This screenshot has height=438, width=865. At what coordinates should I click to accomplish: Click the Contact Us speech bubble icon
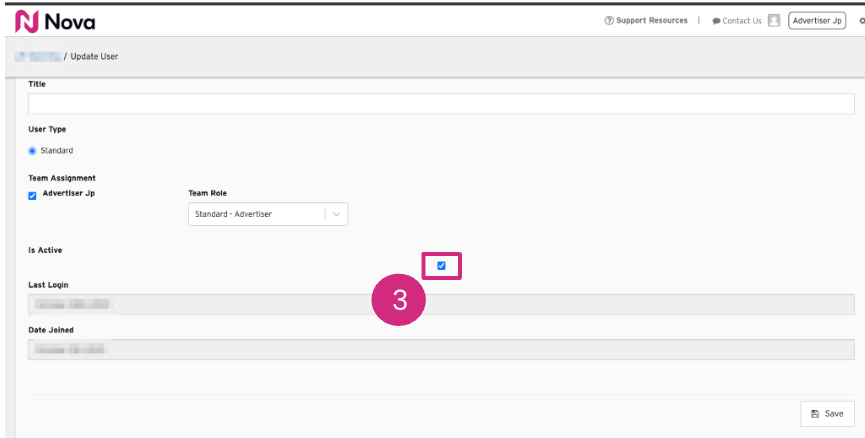716,21
